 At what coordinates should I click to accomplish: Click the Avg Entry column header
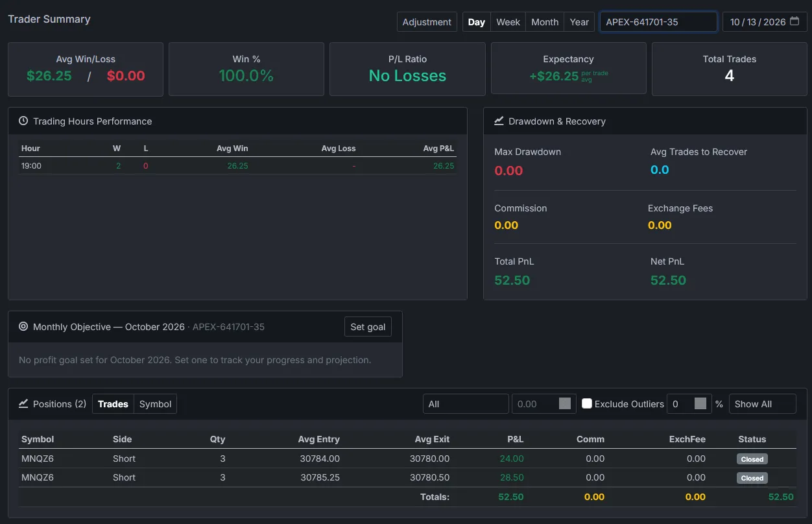[x=319, y=439]
